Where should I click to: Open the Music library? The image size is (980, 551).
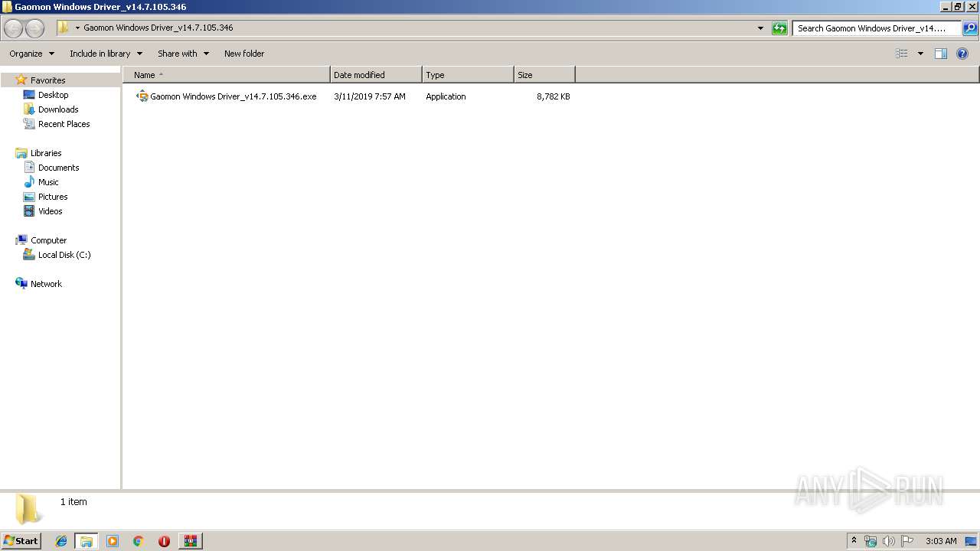[48, 182]
